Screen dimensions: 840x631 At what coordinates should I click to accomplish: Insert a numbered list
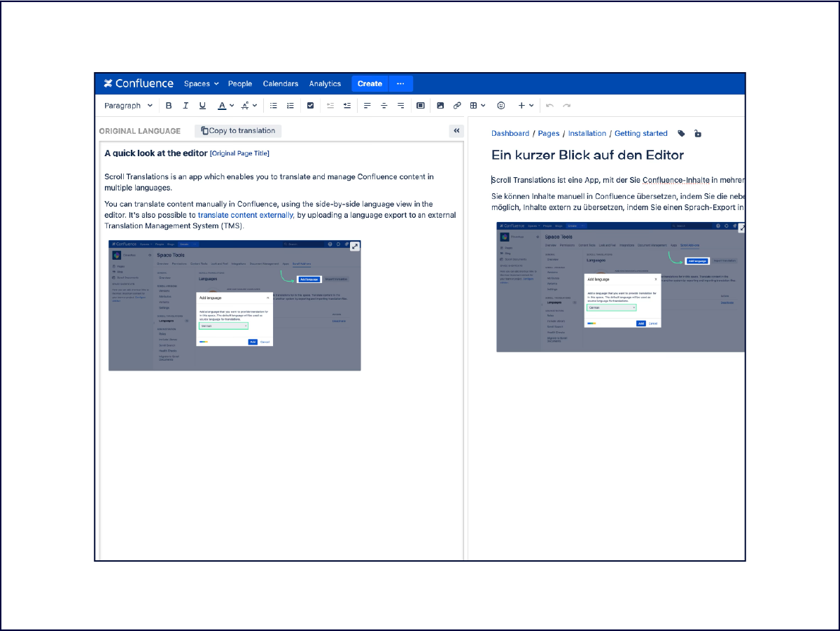[290, 106]
